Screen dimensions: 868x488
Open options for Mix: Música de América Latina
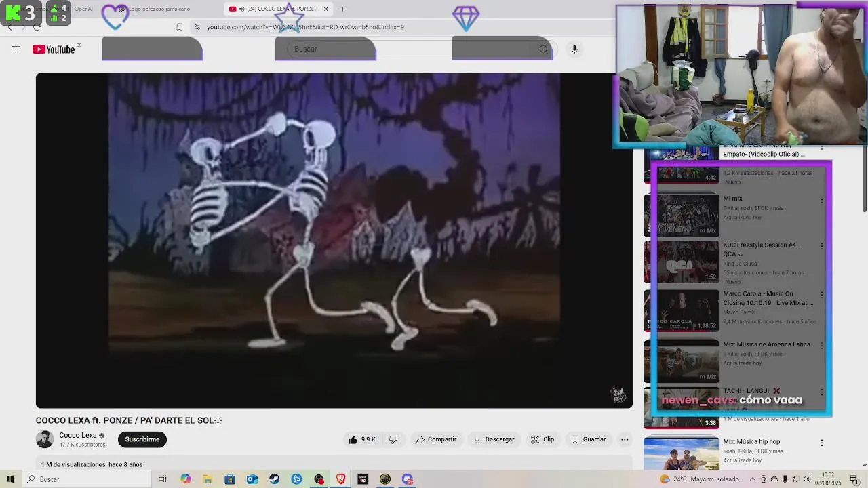tap(822, 345)
